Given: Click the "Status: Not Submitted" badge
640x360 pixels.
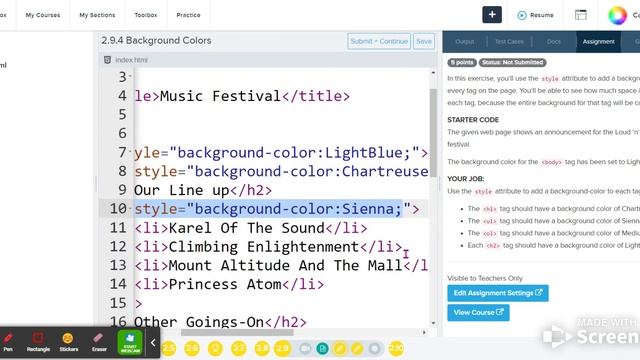Looking at the screenshot, I should (x=513, y=62).
